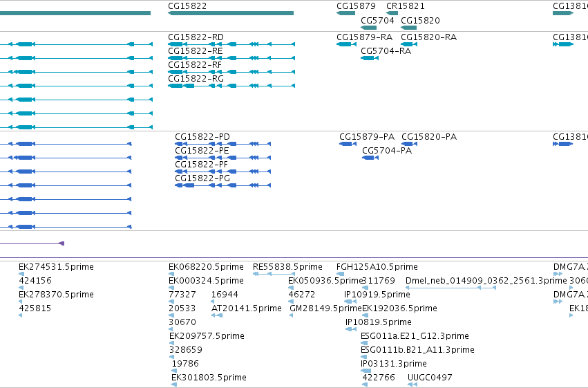Click EST label 30670
The height and width of the screenshot is (388, 588).
pos(182,322)
